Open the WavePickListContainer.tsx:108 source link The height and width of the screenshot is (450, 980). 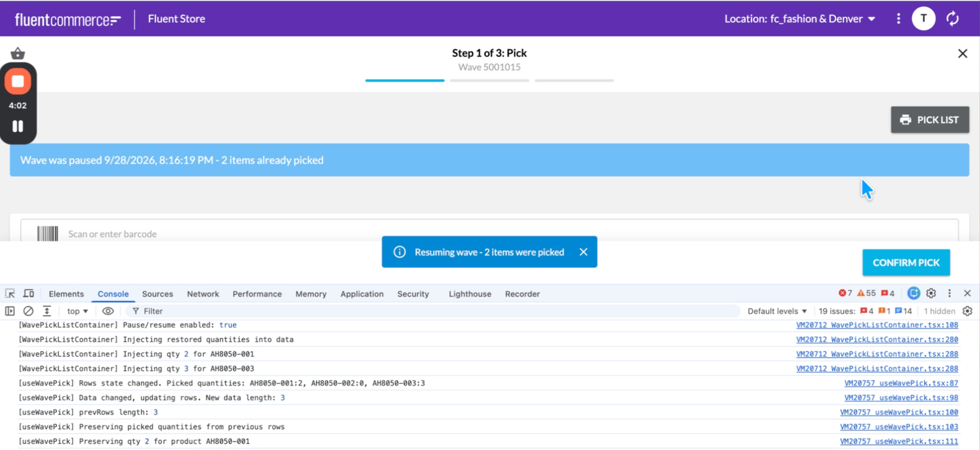point(877,325)
